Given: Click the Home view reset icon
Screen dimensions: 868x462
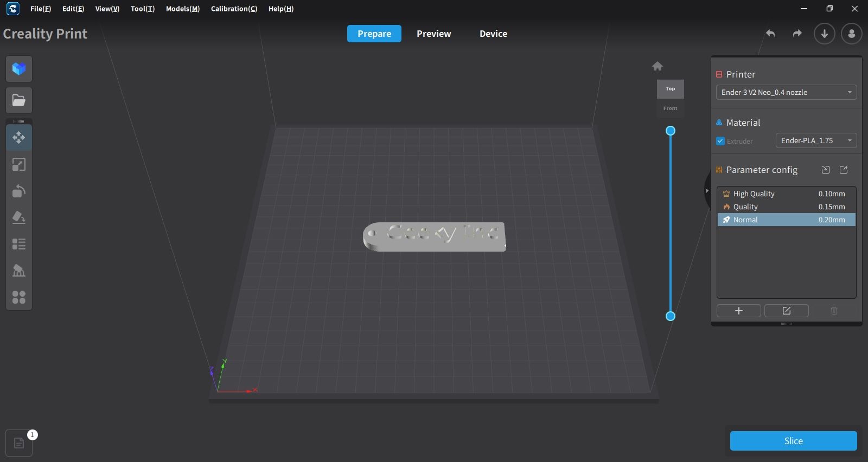Looking at the screenshot, I should click(x=658, y=66).
